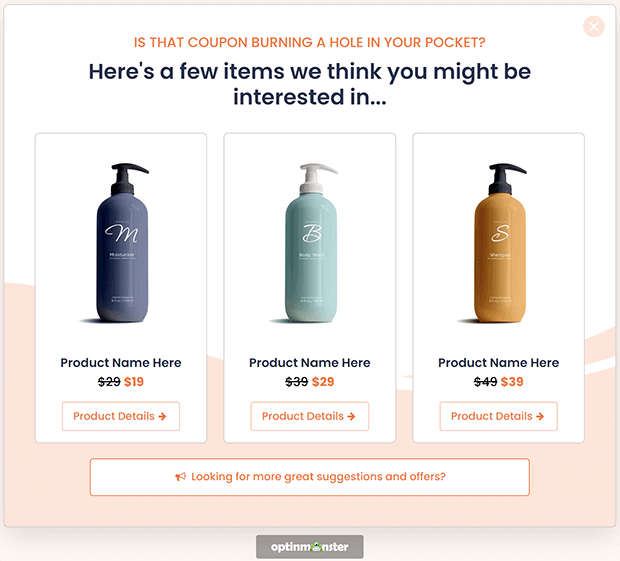Click the first Product Name Here title
The width and height of the screenshot is (620, 561).
[121, 363]
